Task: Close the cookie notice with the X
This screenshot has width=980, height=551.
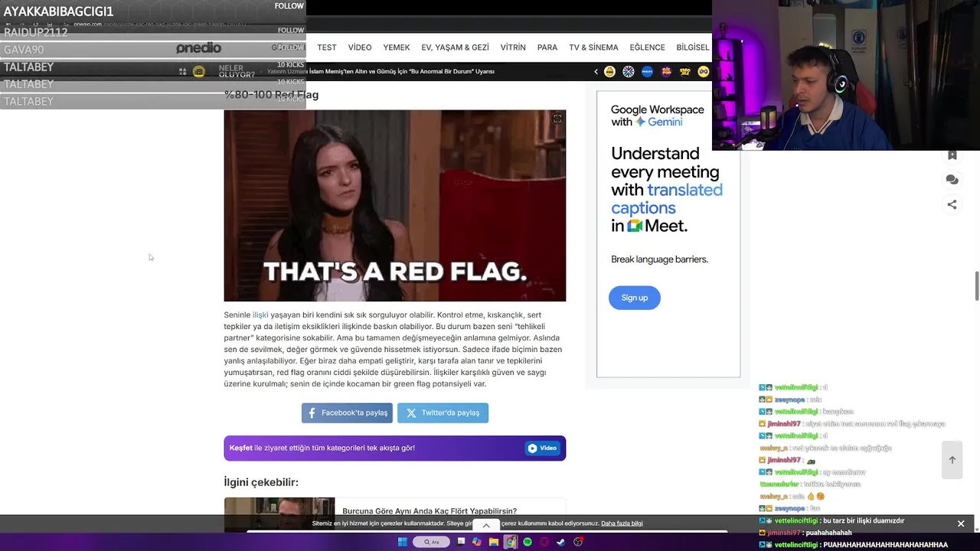Action: 961,523
